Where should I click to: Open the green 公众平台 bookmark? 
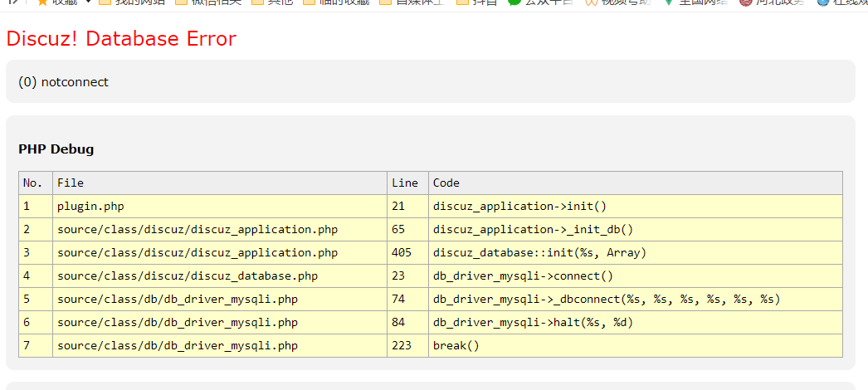click(x=540, y=2)
